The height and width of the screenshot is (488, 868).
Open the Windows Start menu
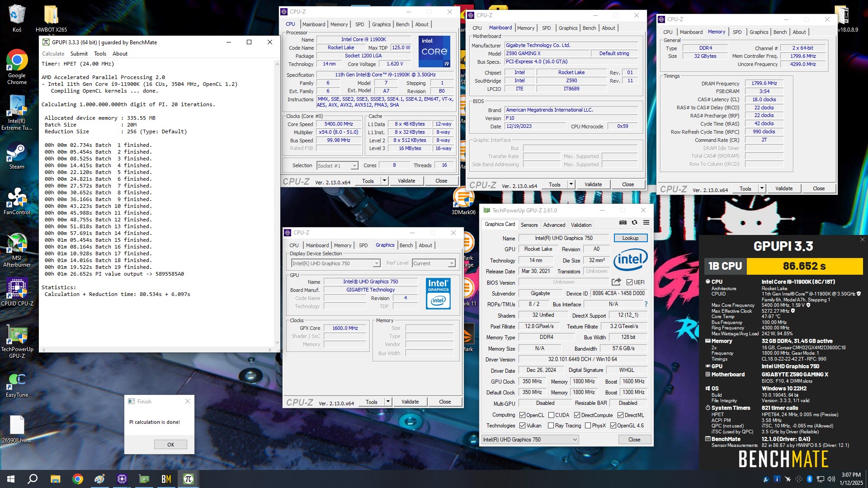[x=11, y=479]
